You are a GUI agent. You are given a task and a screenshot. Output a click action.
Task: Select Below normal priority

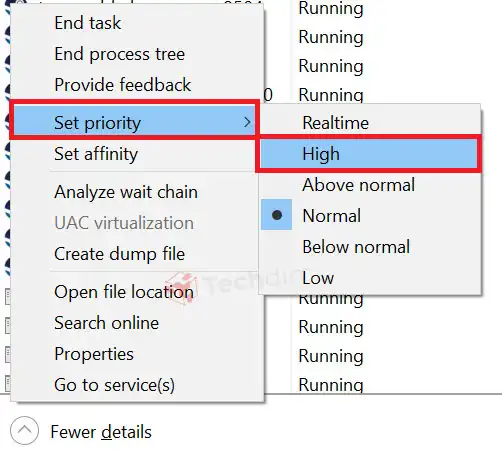tap(370, 247)
